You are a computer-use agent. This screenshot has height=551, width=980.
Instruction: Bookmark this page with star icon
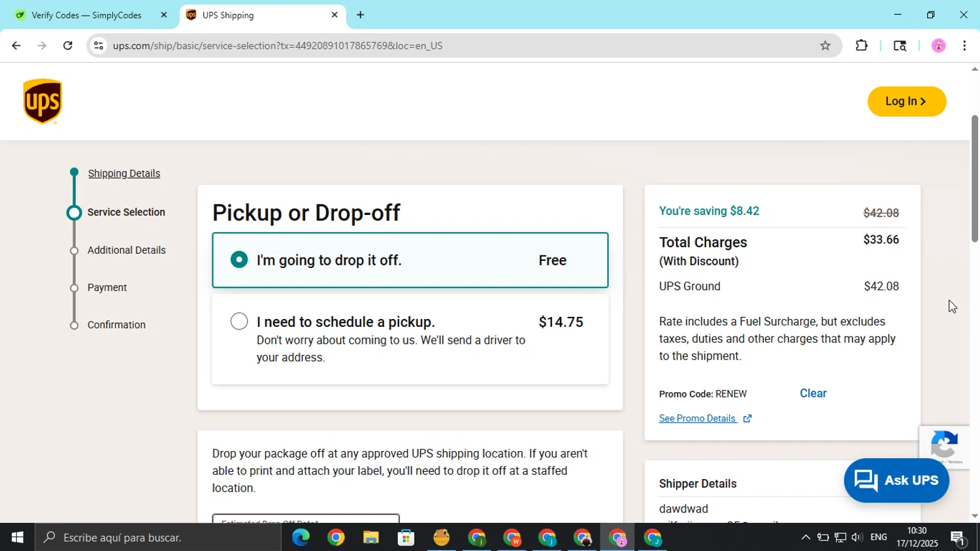825,46
